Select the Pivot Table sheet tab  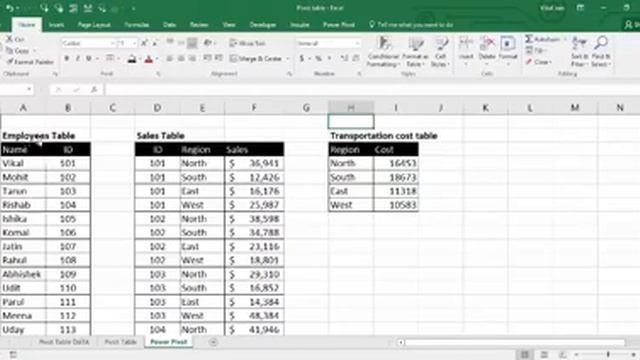click(120, 342)
